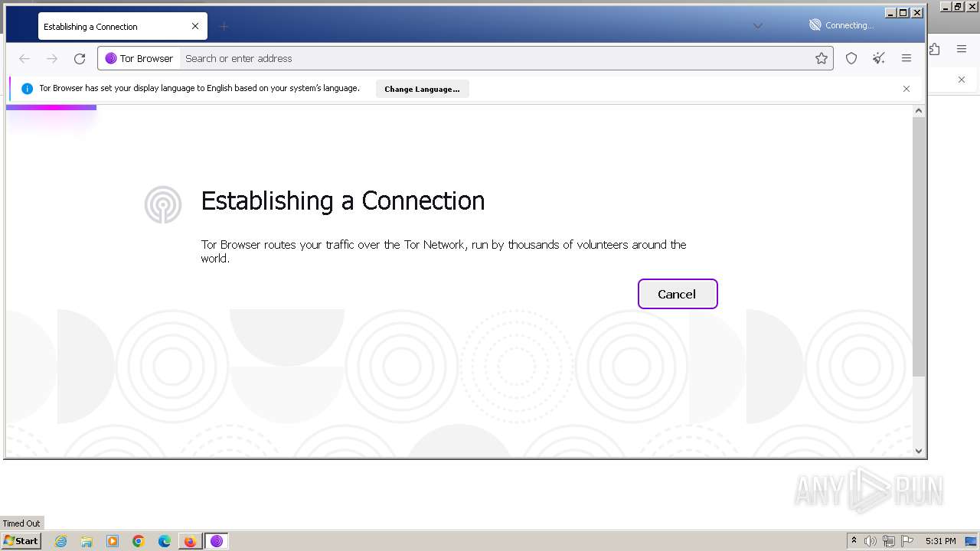Click the info icon in notification

[27, 89]
